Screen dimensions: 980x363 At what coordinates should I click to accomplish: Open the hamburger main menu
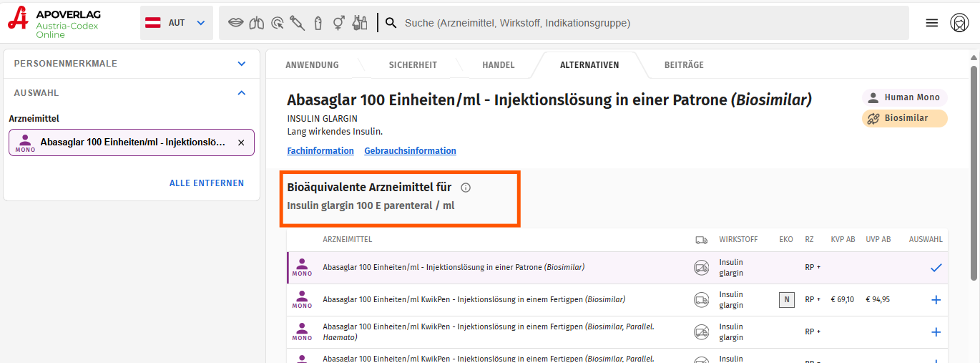pos(931,23)
